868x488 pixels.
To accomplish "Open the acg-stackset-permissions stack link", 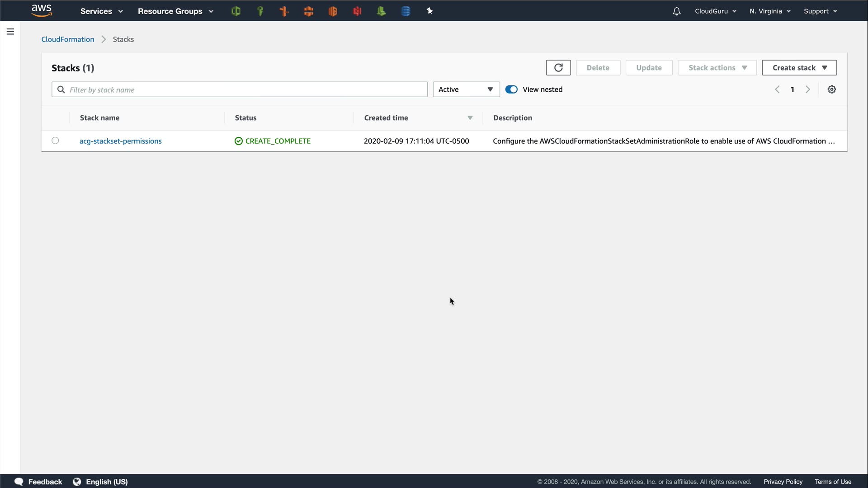I will [x=120, y=141].
